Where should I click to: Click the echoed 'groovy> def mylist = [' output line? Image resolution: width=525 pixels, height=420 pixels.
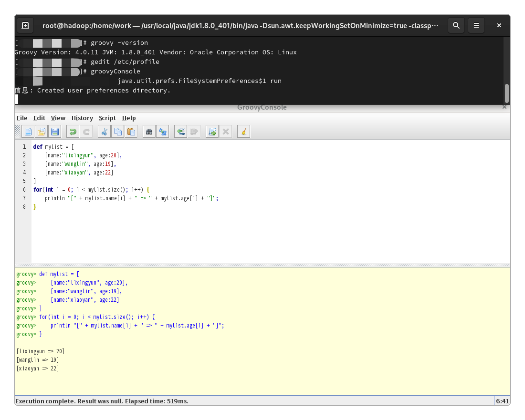48,274
